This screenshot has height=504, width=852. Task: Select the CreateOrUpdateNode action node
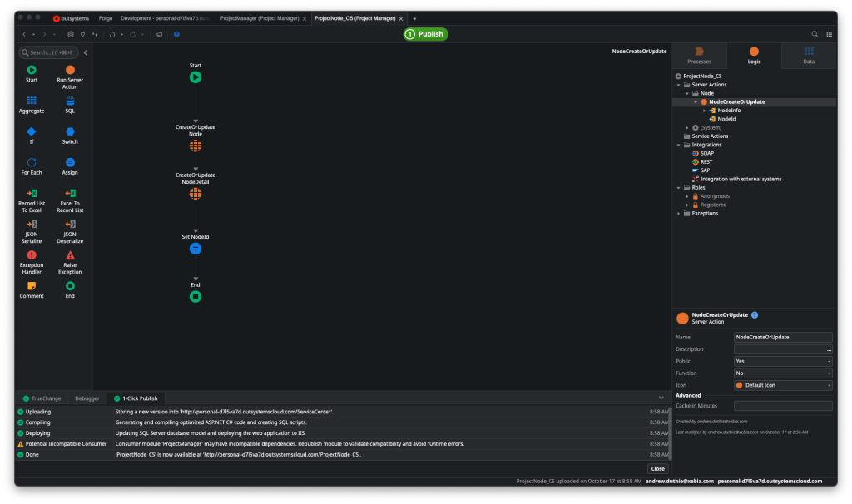[x=195, y=146]
